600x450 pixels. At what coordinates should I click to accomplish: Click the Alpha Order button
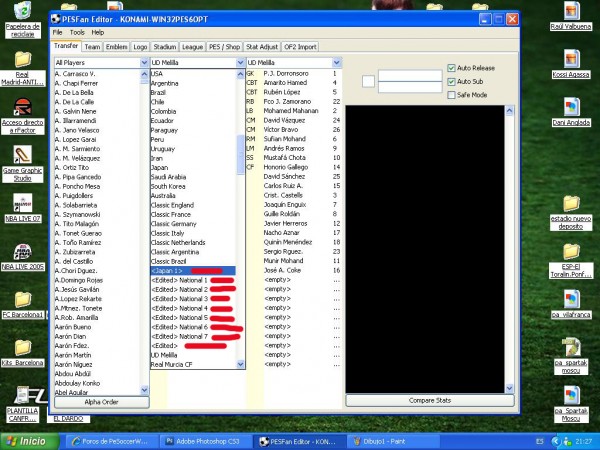tap(101, 402)
